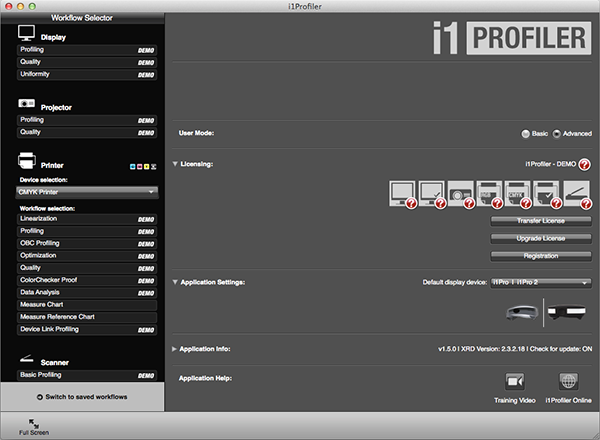The width and height of the screenshot is (600, 440).
Task: Click the Full Screen label in bottom bar
Action: click(x=34, y=433)
